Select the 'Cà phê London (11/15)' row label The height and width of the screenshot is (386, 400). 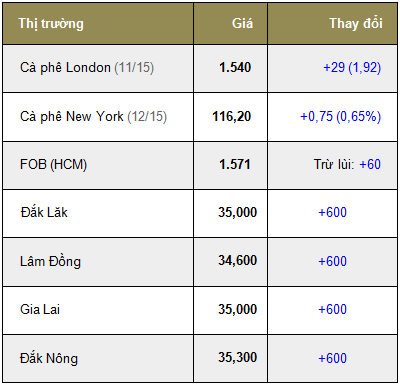click(x=87, y=68)
